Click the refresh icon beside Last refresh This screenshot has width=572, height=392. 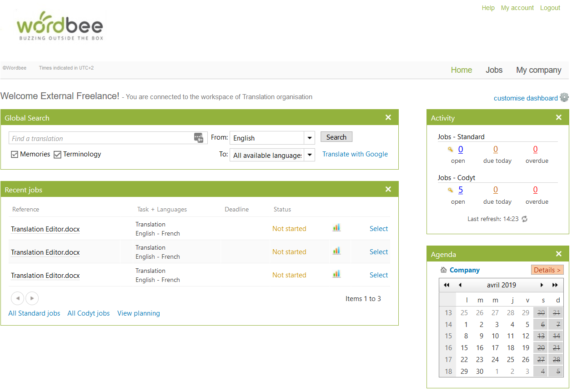pyautogui.click(x=524, y=219)
